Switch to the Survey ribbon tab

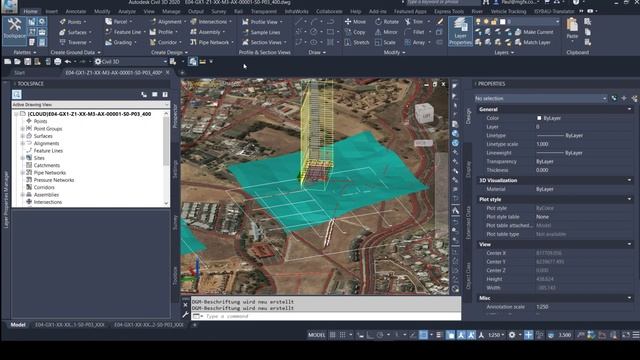coord(218,11)
